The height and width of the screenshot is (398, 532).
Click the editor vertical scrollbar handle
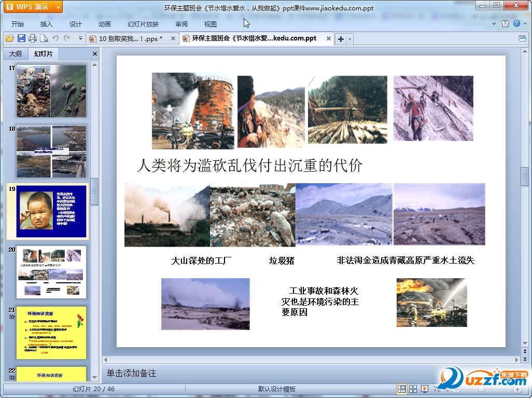(x=525, y=176)
